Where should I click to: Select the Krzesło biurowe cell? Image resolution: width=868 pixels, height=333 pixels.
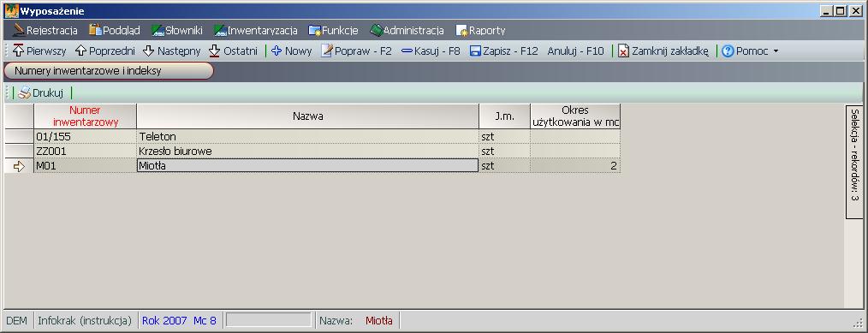[308, 151]
